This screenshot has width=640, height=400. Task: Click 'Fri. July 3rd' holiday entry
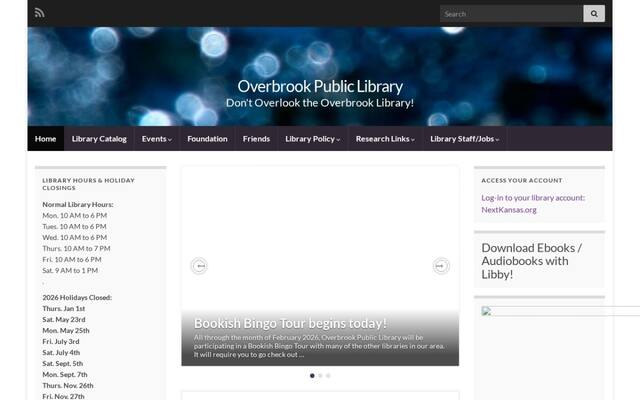tap(61, 342)
